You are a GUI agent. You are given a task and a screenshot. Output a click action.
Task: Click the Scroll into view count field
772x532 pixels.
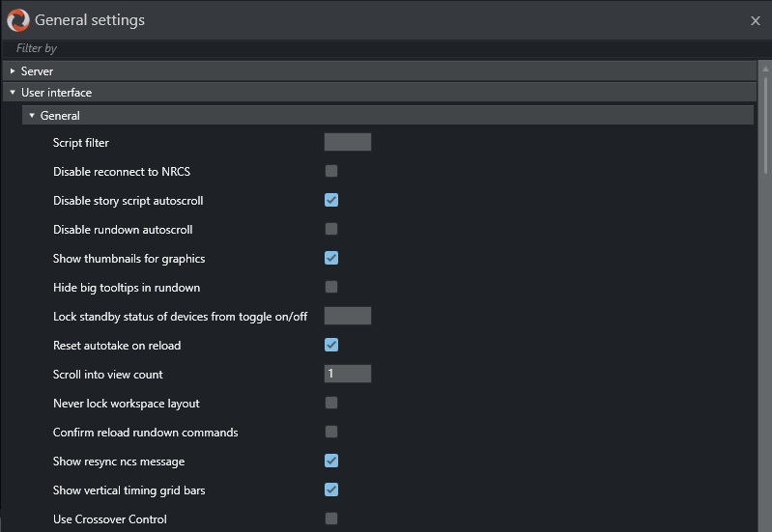coord(347,374)
